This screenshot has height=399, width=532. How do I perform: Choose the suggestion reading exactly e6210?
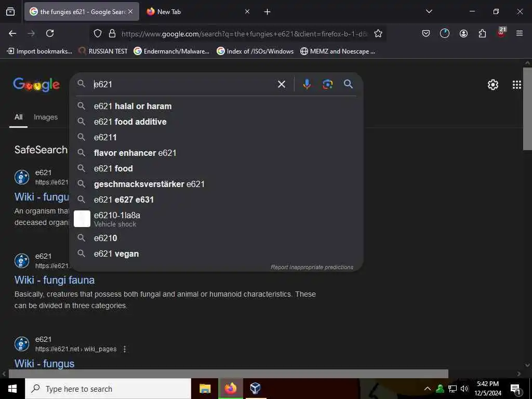(x=216, y=238)
